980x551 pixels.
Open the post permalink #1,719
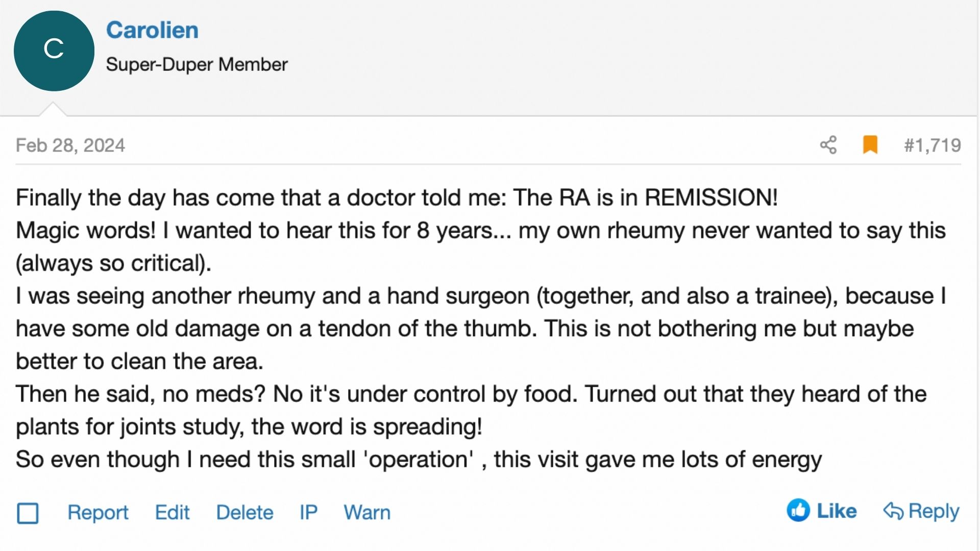coord(933,145)
